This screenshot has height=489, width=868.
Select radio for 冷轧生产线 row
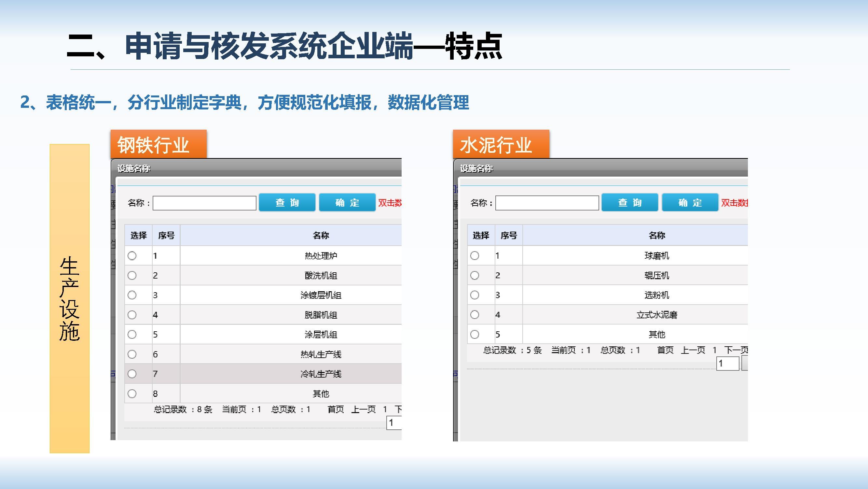132,374
